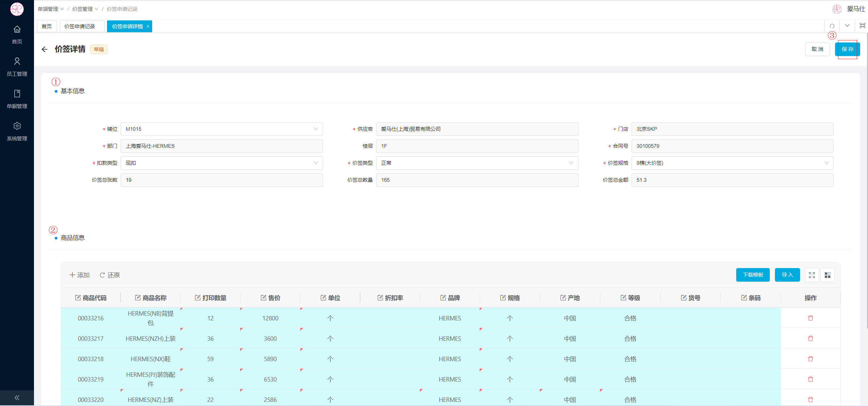
Task: Click the 爱马仕 username at top right
Action: [x=856, y=9]
